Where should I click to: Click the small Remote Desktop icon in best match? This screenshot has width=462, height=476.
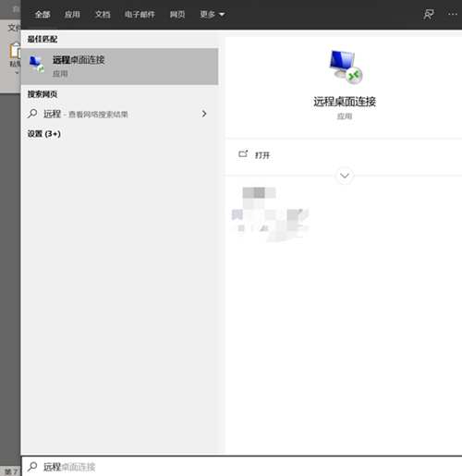[x=37, y=65]
